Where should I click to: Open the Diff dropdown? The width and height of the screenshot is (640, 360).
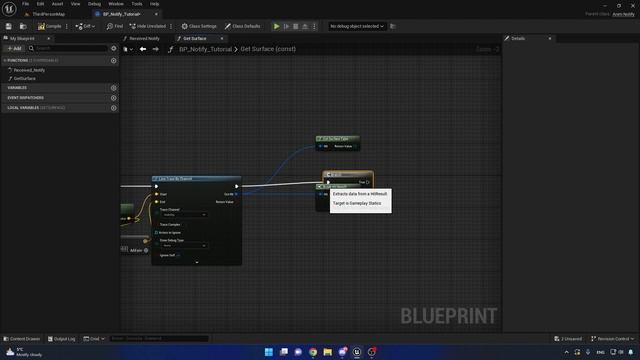(85, 26)
